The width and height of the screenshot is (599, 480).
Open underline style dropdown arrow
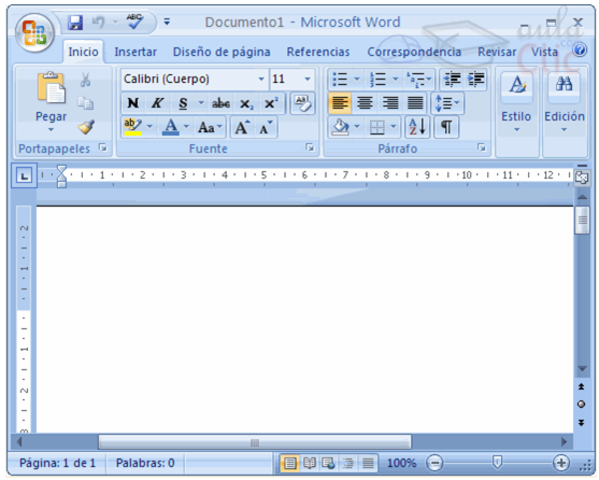(x=201, y=103)
